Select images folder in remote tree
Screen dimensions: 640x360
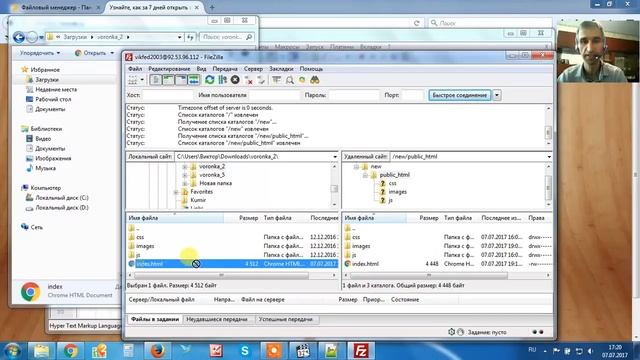coord(398,192)
